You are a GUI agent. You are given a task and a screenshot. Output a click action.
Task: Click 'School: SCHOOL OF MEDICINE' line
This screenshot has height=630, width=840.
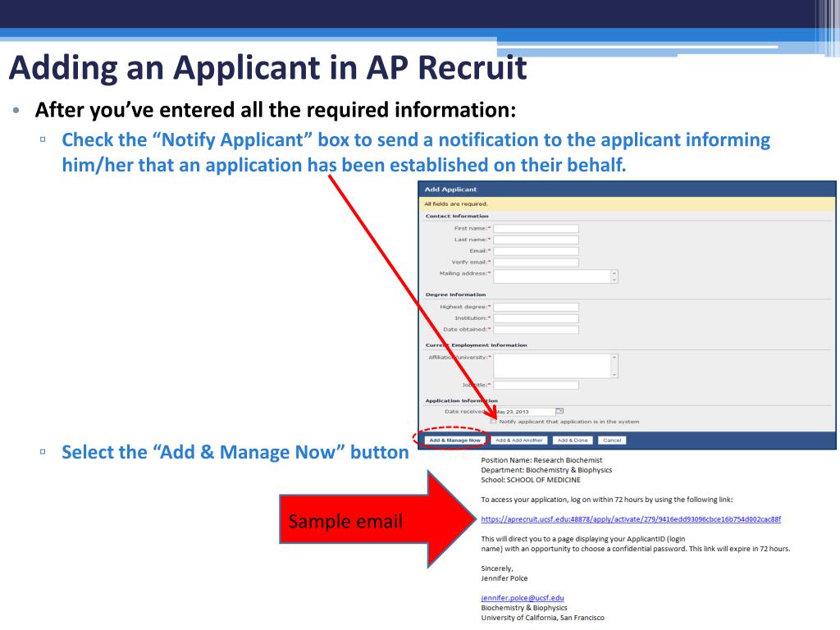(x=531, y=480)
